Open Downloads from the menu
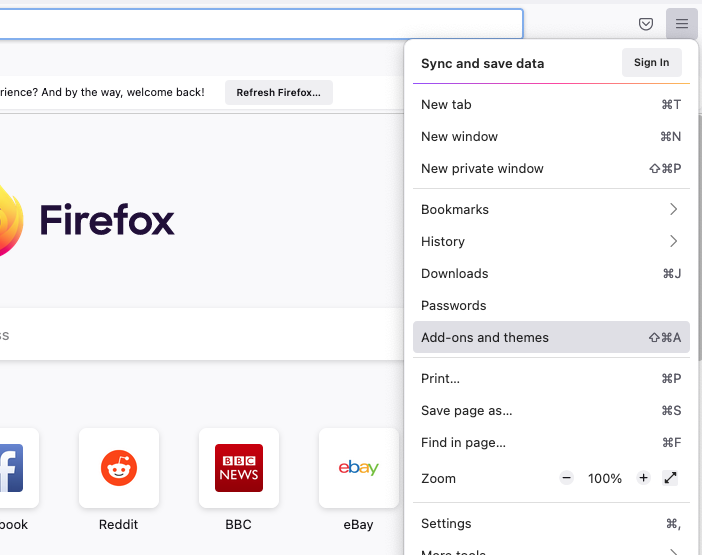Image resolution: width=702 pixels, height=555 pixels. tap(551, 273)
